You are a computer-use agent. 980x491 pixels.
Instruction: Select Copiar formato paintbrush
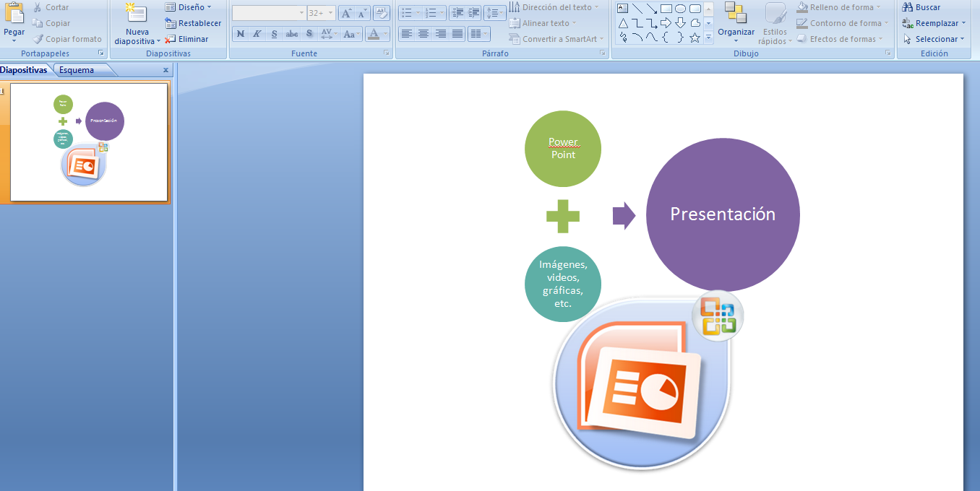coord(67,39)
